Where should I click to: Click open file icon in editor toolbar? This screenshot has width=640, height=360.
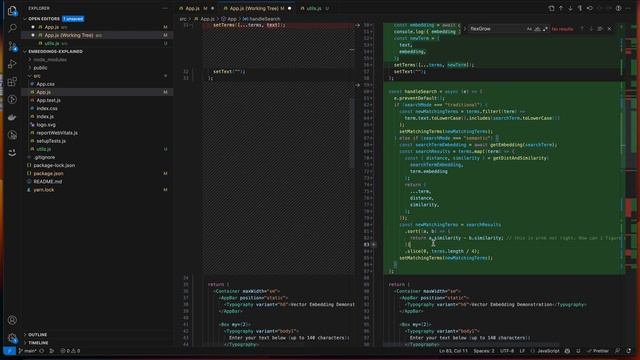point(551,8)
